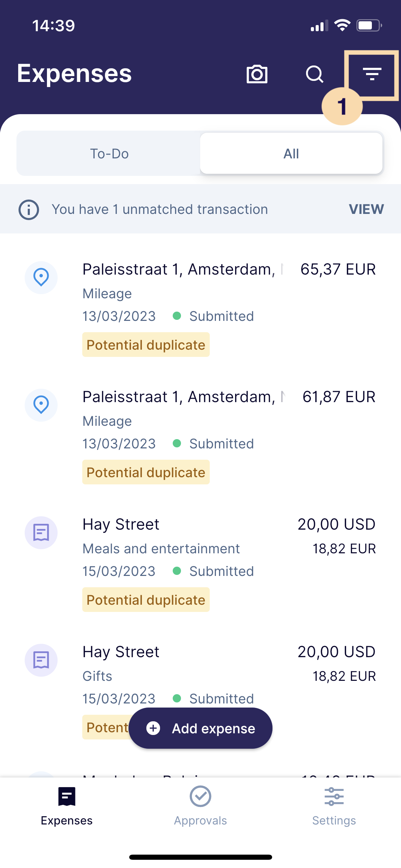This screenshot has width=401, height=868.
Task: Tap the info icon beside unmatched transaction
Action: (29, 209)
